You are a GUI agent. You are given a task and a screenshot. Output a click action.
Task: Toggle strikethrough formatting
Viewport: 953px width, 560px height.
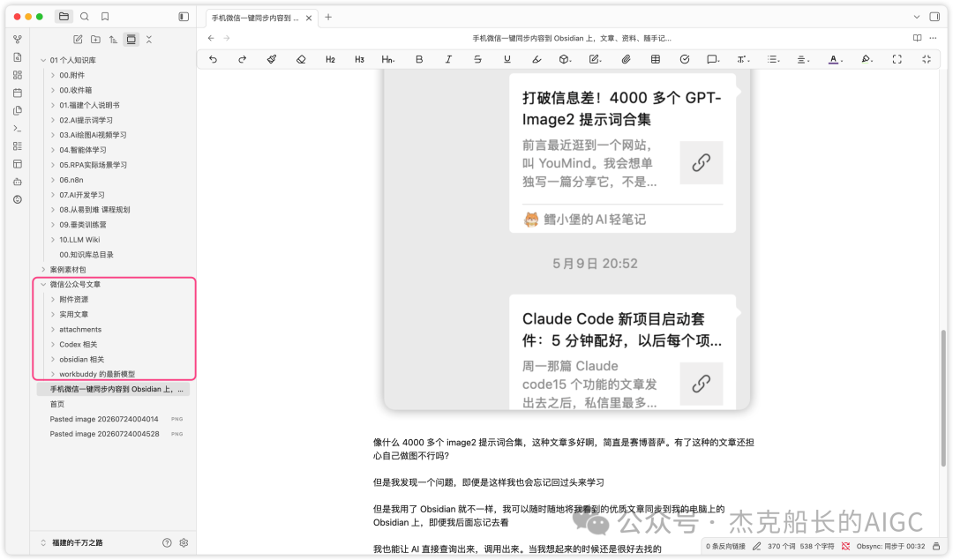477,59
